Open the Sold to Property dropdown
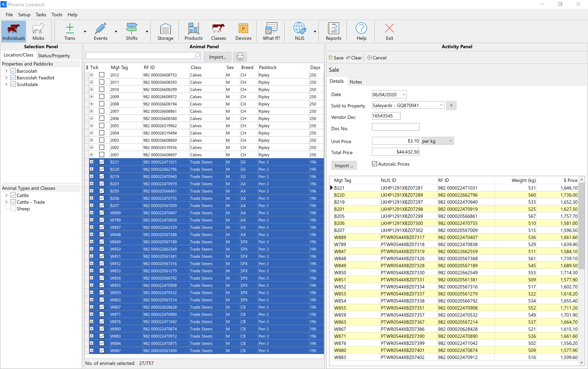588x369 pixels. [x=441, y=105]
